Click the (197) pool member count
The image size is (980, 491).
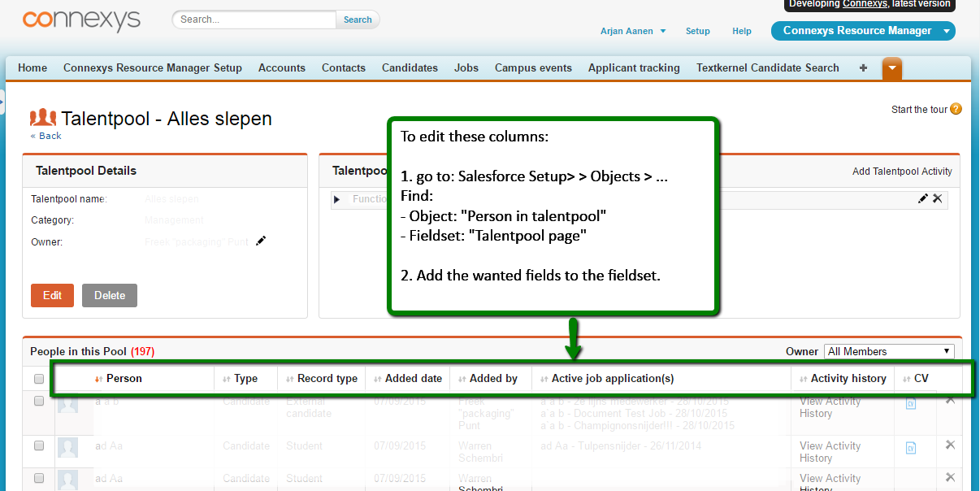142,351
